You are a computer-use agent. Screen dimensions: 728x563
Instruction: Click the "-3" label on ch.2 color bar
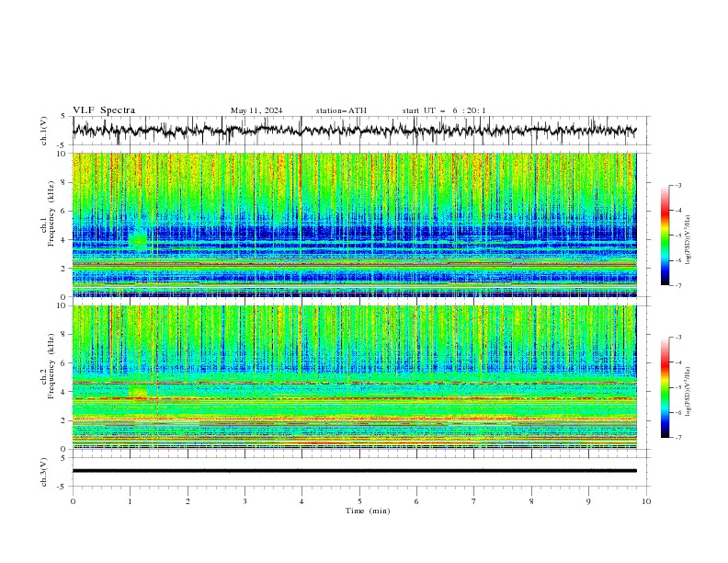pos(678,338)
